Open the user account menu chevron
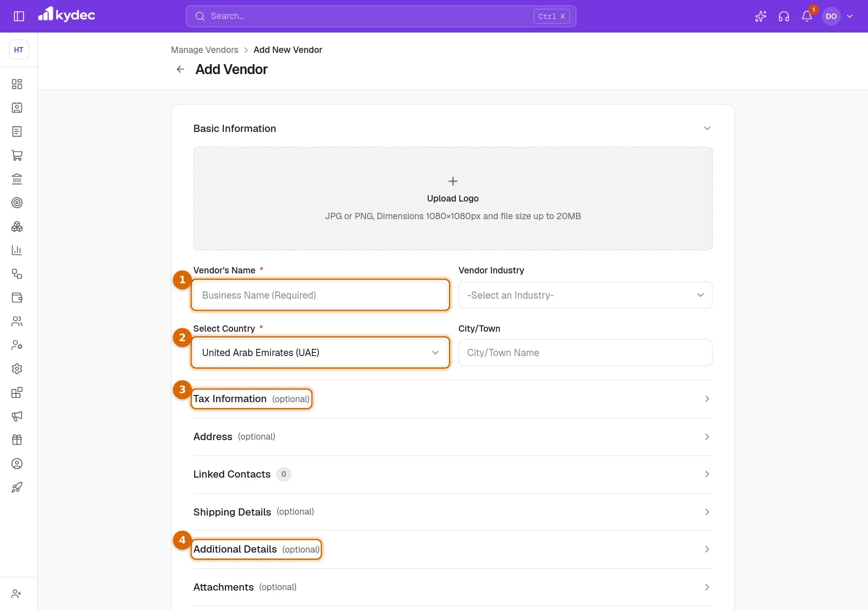 point(850,16)
